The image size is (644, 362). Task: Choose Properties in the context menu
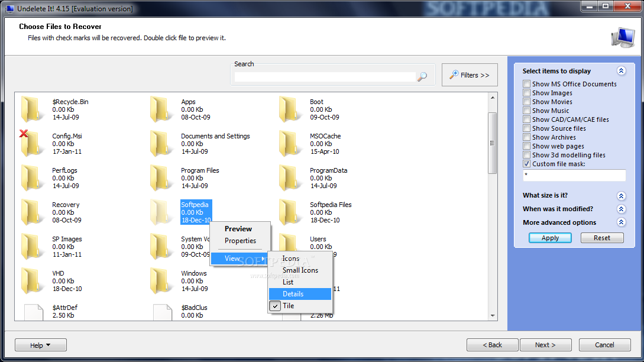click(240, 241)
